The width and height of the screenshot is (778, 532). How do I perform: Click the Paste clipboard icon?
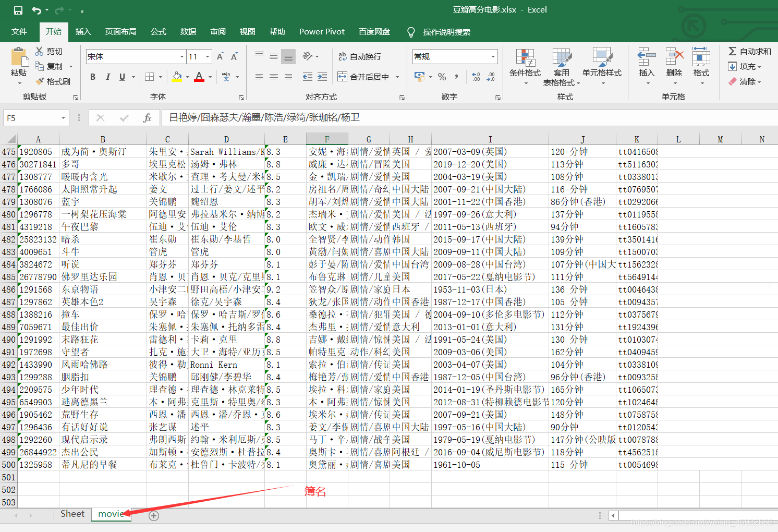tap(19, 57)
